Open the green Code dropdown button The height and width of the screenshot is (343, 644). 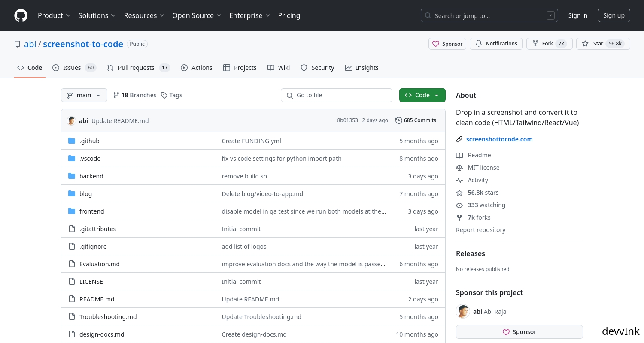[x=422, y=95]
